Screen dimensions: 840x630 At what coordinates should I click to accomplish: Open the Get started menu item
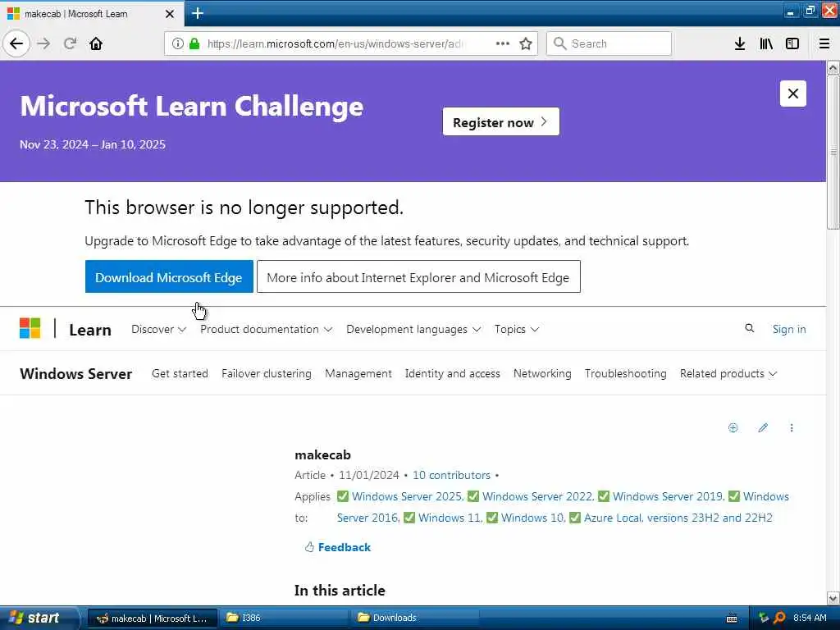coord(180,373)
